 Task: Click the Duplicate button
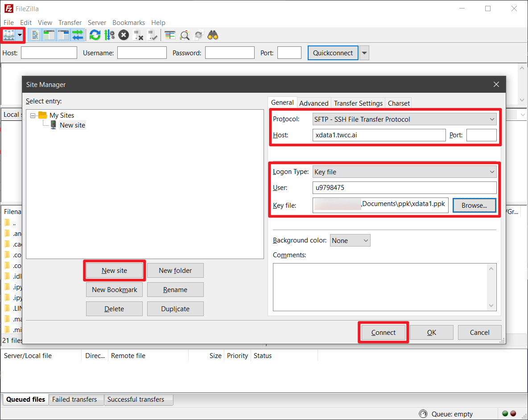click(175, 309)
